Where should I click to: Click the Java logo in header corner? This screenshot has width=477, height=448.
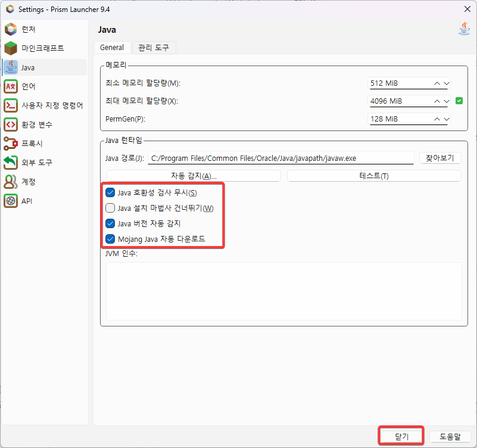click(464, 29)
